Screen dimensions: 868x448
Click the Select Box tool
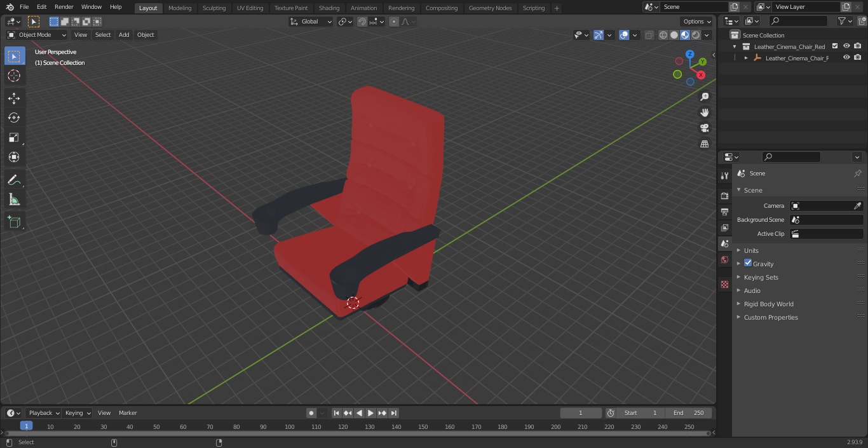14,56
